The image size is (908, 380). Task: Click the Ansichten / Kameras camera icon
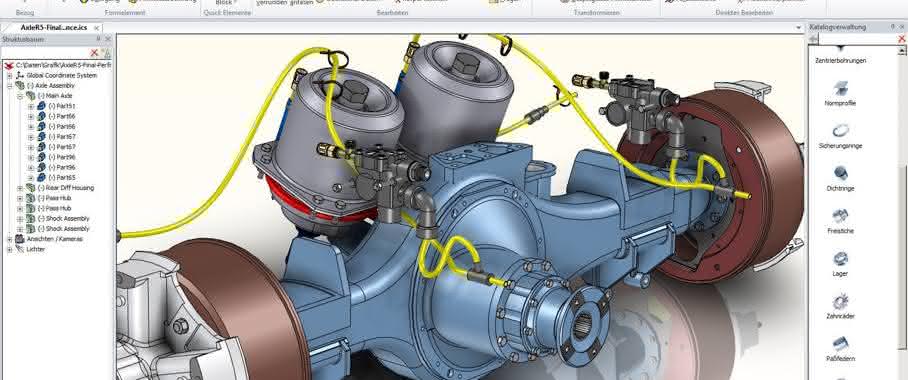tap(20, 239)
